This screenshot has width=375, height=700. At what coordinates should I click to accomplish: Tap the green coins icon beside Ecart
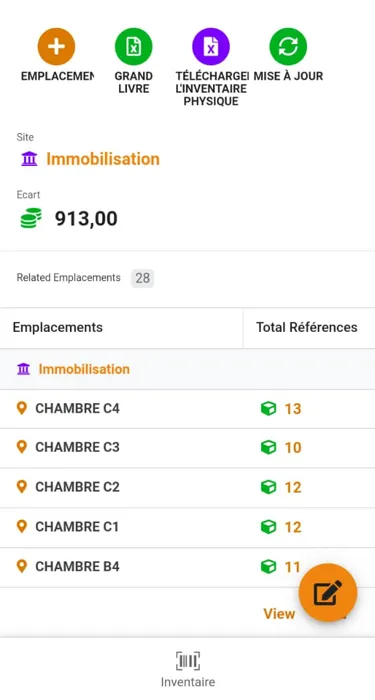click(x=31, y=218)
